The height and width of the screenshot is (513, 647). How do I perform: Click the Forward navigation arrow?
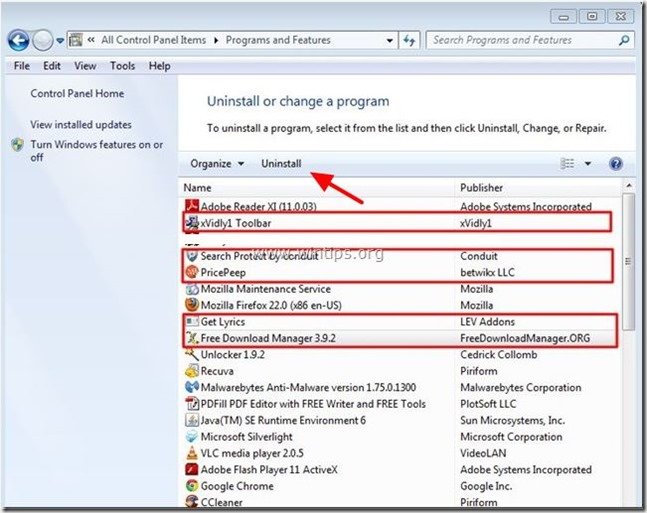coord(43,40)
